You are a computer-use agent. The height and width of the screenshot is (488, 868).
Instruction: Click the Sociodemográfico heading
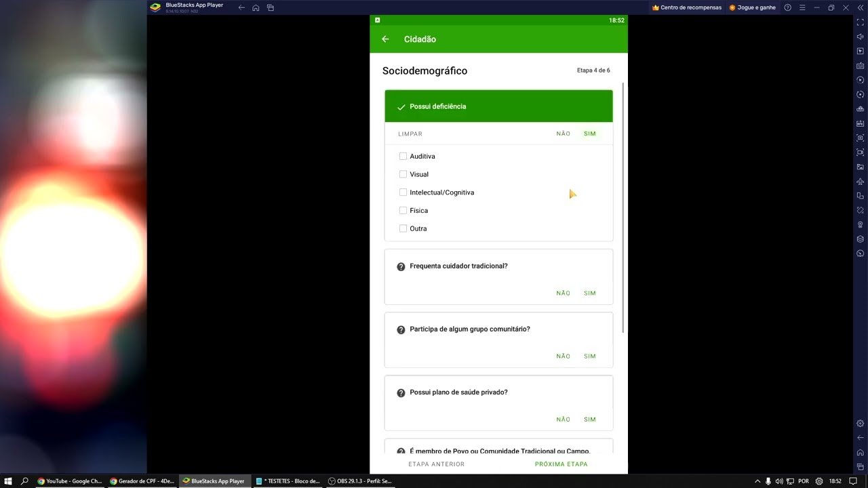425,70
